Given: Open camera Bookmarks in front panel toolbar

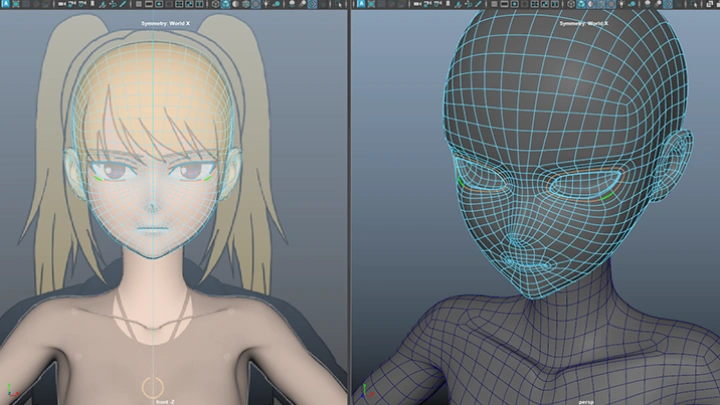Looking at the screenshot, I should point(92,4).
